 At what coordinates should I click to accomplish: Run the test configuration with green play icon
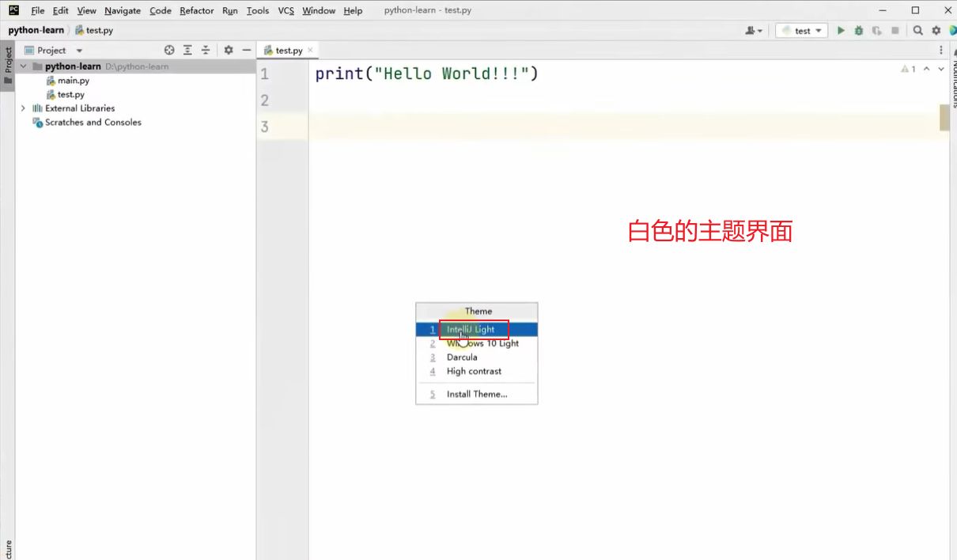(x=841, y=31)
